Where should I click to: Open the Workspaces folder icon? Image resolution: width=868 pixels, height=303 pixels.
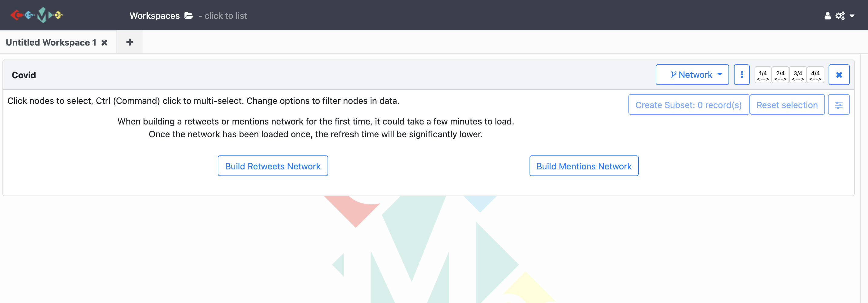coord(189,15)
